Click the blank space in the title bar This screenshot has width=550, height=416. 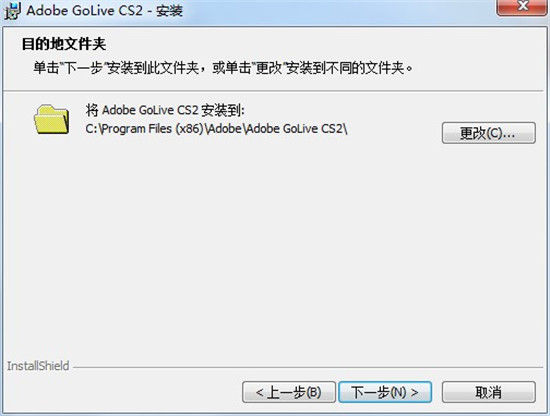(337, 11)
